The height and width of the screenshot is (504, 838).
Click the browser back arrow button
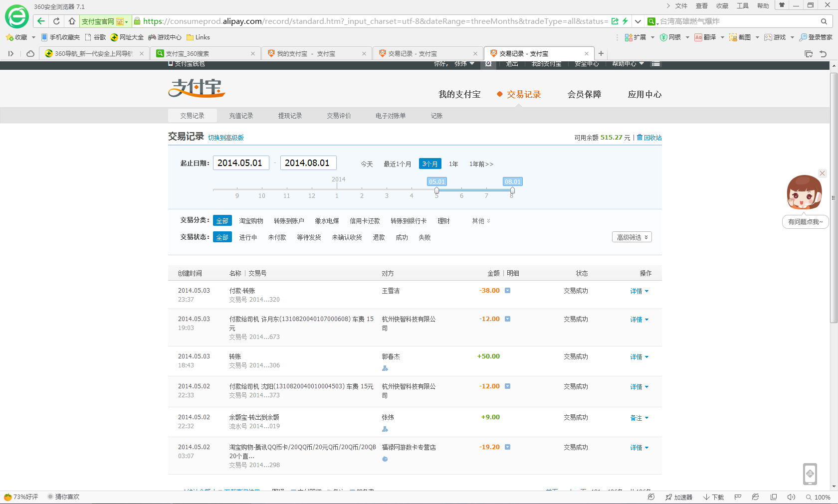coord(41,21)
